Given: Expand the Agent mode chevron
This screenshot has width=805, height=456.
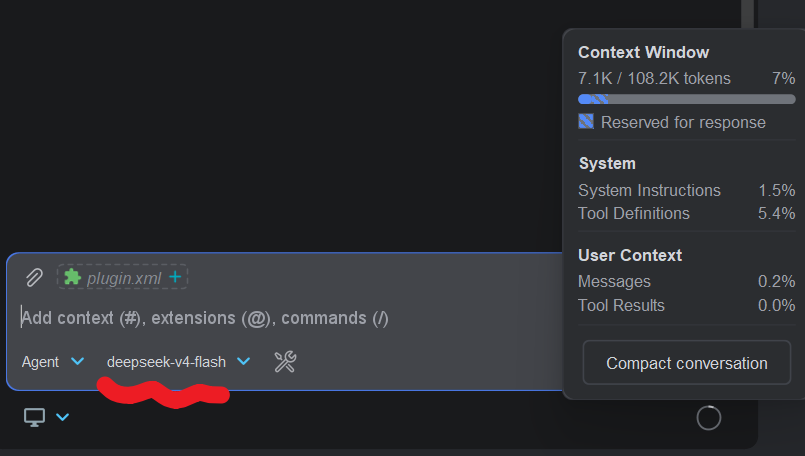Looking at the screenshot, I should [x=78, y=362].
